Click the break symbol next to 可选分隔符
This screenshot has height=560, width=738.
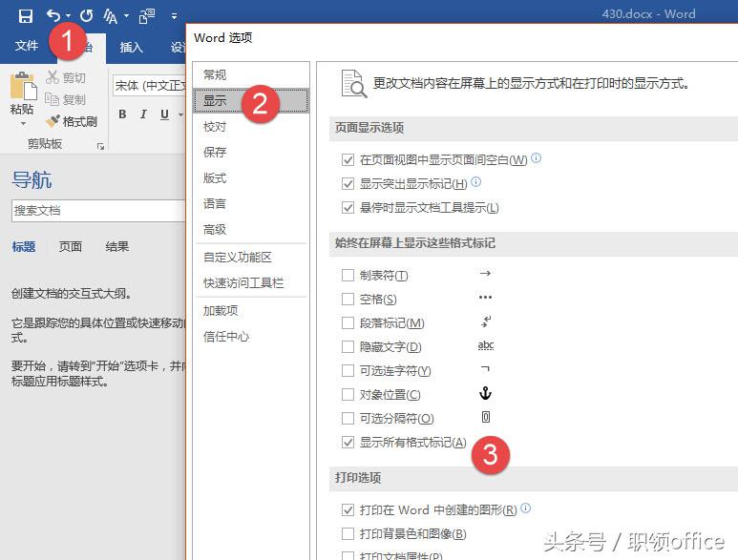[x=486, y=417]
